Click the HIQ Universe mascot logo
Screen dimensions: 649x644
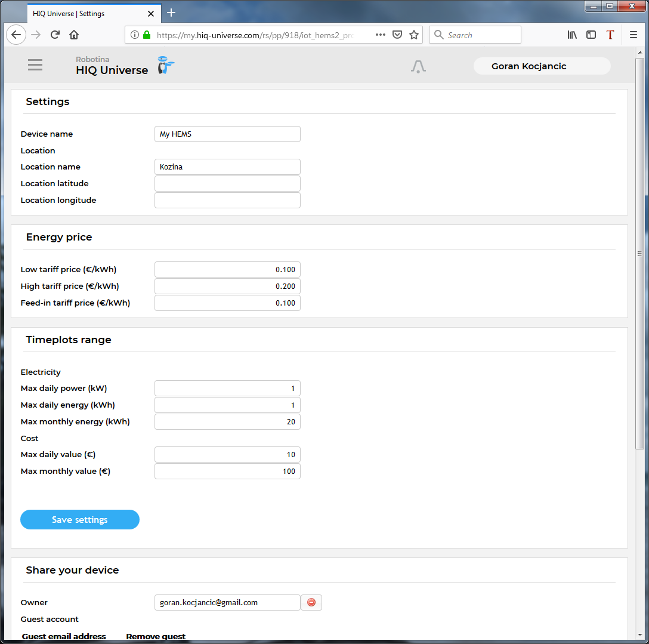coord(165,66)
